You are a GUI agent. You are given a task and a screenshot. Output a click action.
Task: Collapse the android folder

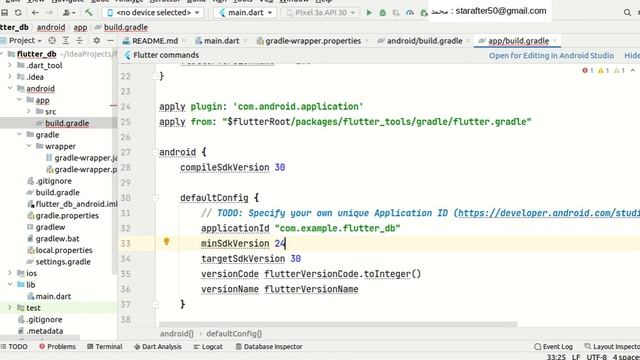(10, 88)
